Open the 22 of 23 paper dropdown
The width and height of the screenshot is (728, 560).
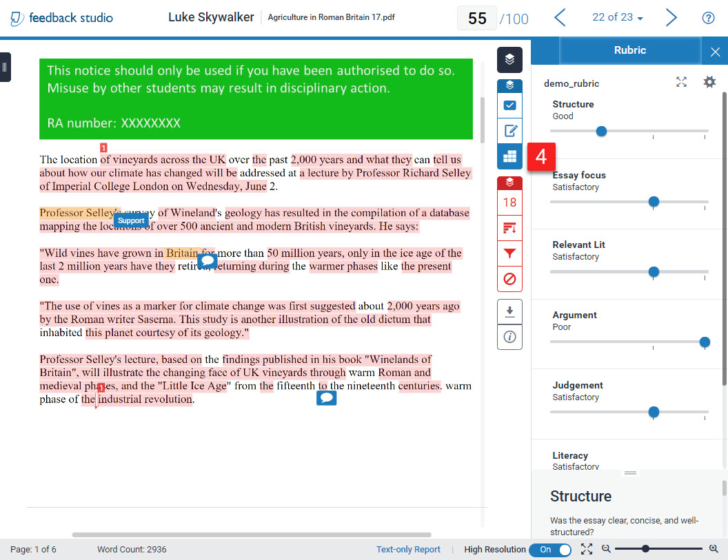(618, 18)
